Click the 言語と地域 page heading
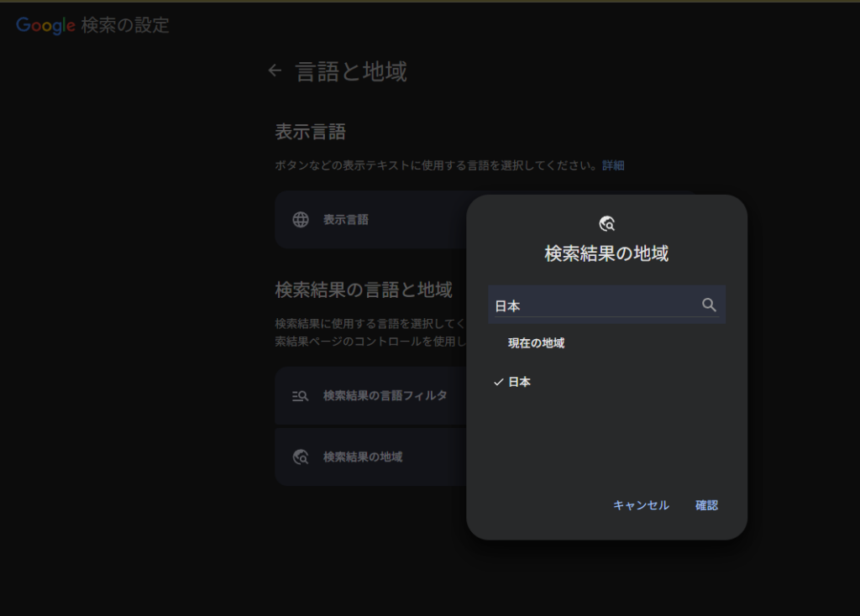The height and width of the screenshot is (616, 860). [x=351, y=72]
